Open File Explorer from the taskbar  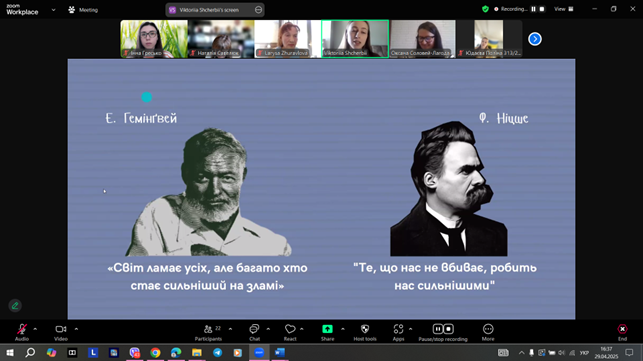coord(197,352)
